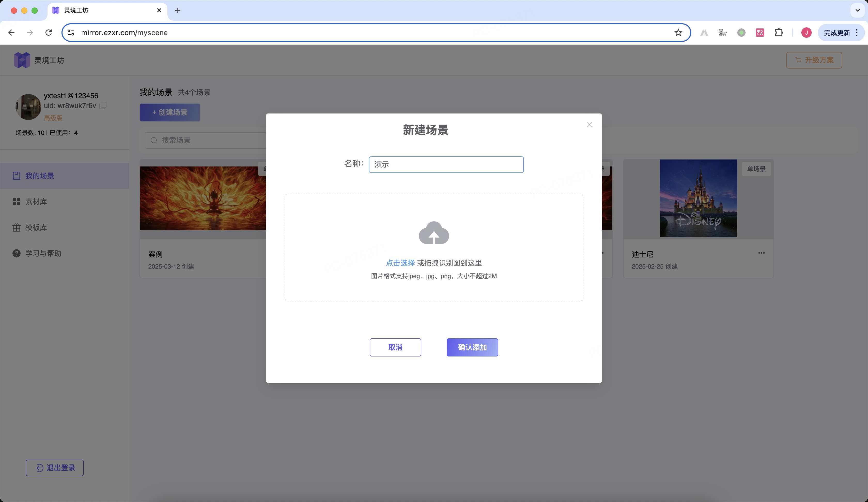Click the 灵境工坊 logo icon

(x=22, y=60)
